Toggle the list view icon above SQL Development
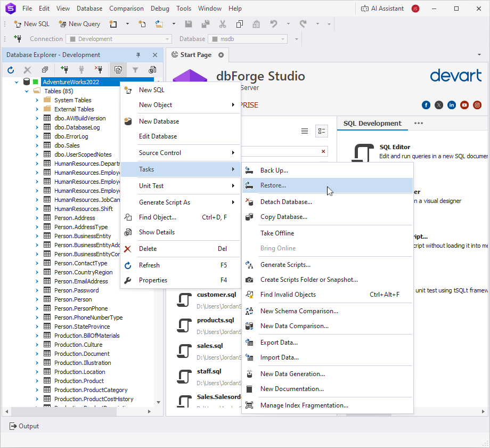This screenshot has height=448, width=490. pos(304,131)
